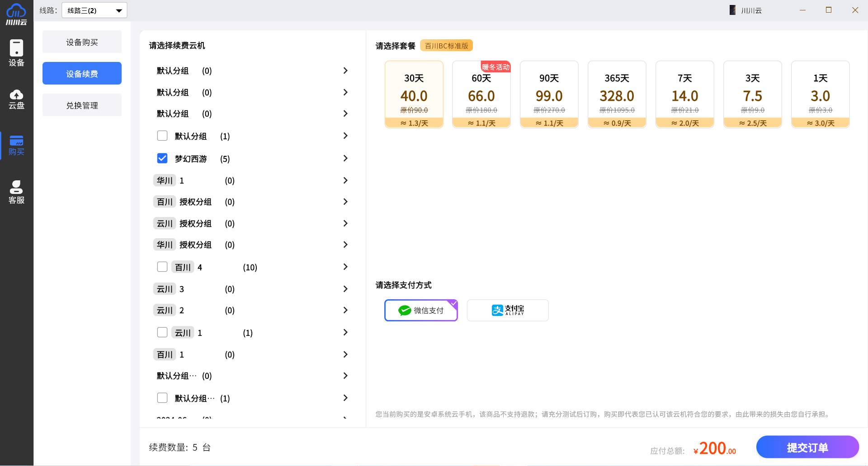Open the 云盘 cloud drive icon
This screenshot has height=466, width=868.
coord(16,99)
